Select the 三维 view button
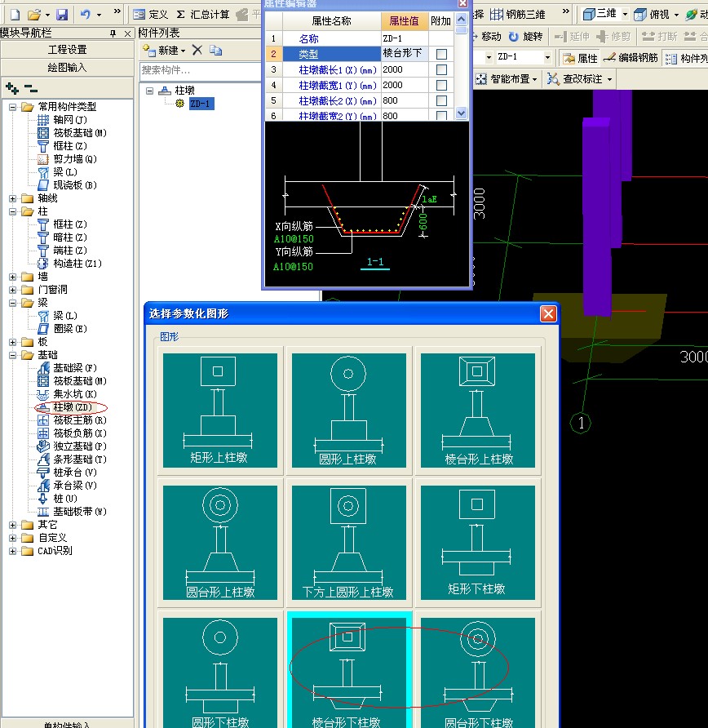The width and height of the screenshot is (708, 728). click(x=600, y=15)
